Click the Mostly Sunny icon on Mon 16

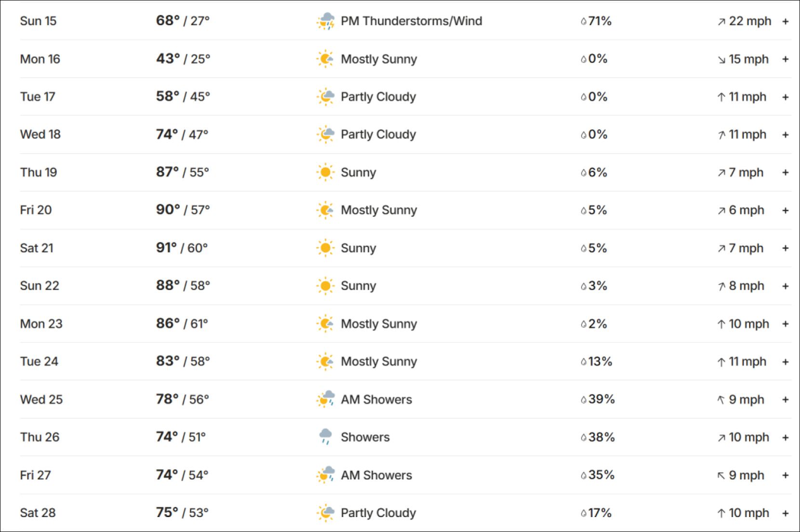coord(326,59)
